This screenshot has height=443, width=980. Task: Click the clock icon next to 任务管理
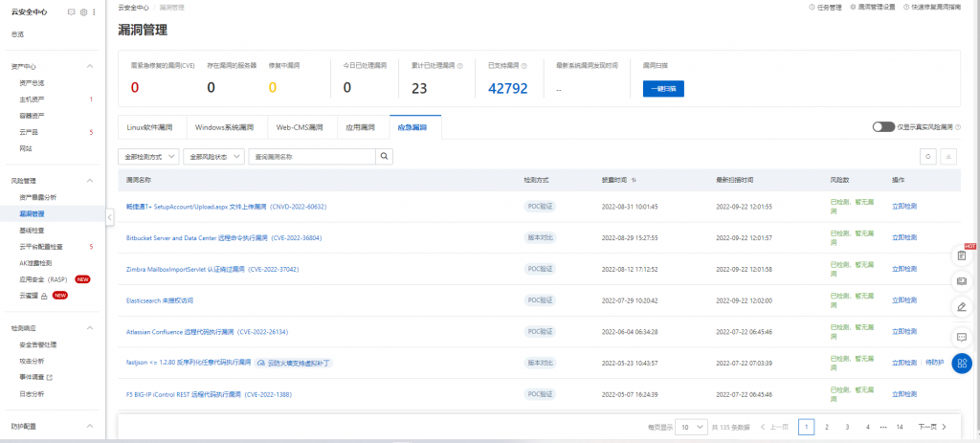click(x=812, y=8)
